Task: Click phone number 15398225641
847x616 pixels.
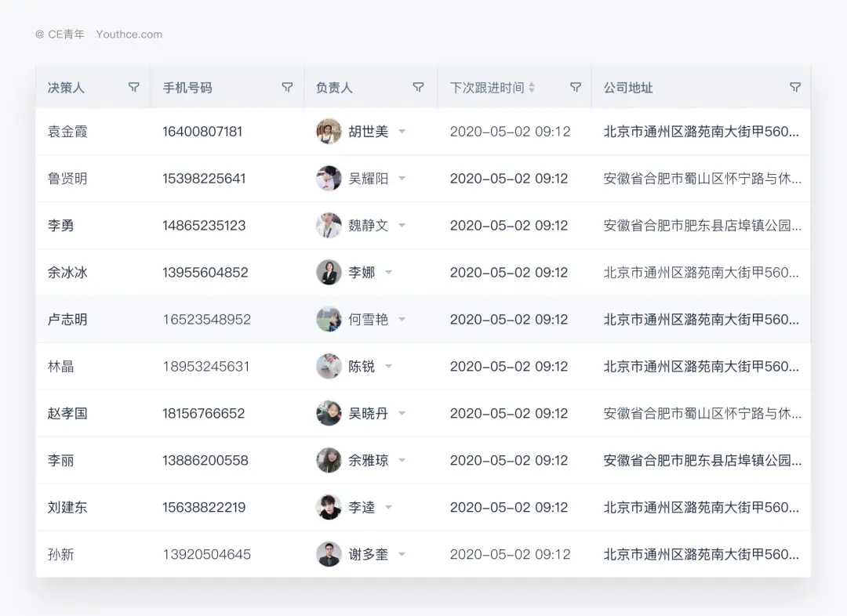Action: point(204,178)
